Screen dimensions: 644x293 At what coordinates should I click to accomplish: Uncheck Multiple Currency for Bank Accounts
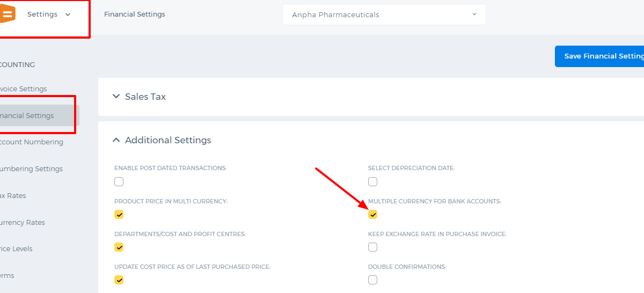click(x=372, y=215)
